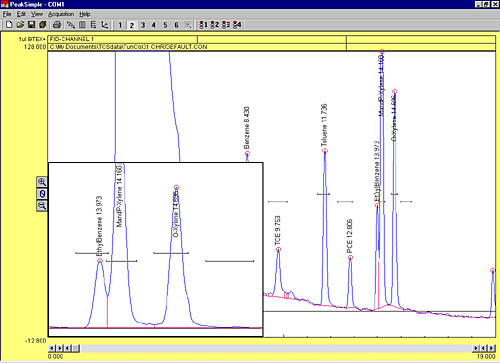This screenshot has height=363, width=500.
Task: Print the chromatogram using the printer icon
Action: tap(57, 25)
